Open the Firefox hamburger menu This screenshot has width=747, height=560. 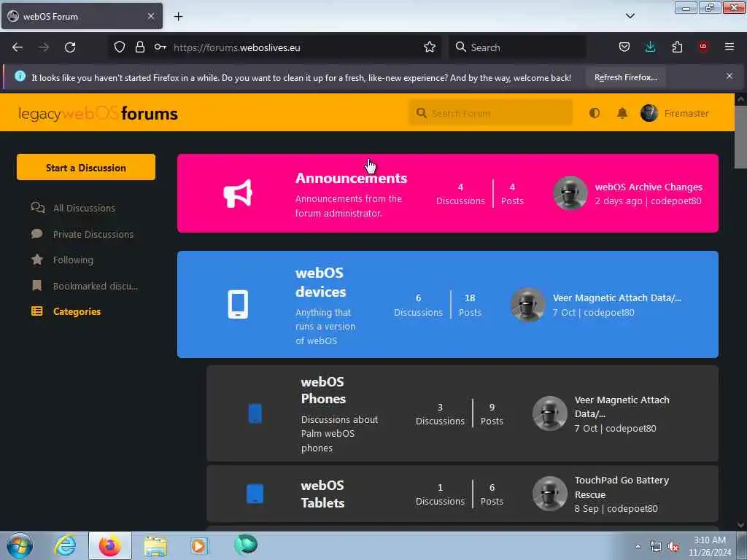729,47
